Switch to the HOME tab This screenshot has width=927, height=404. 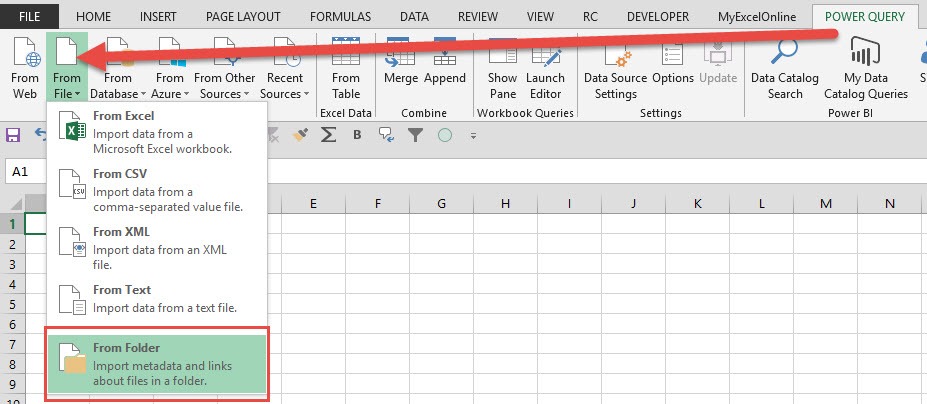(93, 17)
